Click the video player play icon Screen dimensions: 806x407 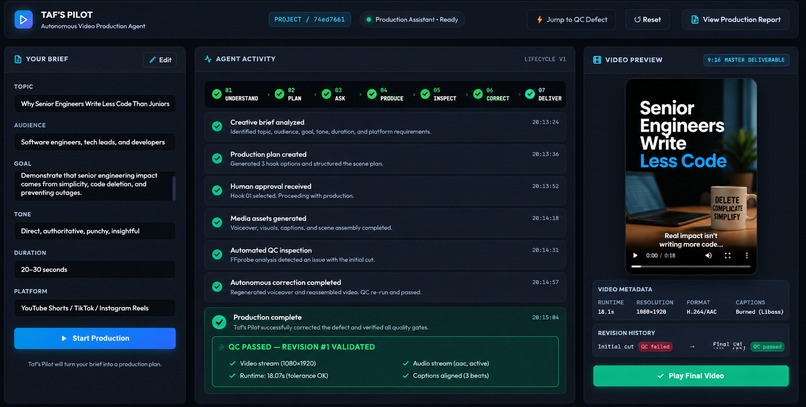click(635, 255)
